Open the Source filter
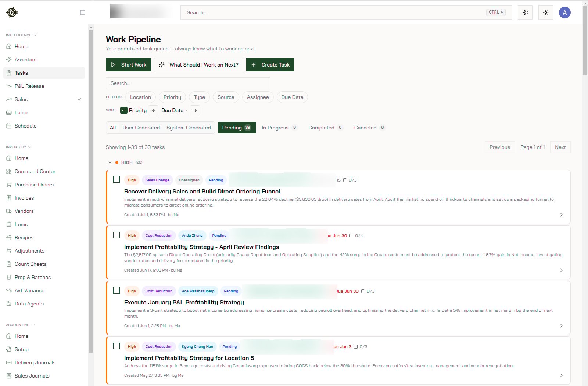 click(x=226, y=97)
